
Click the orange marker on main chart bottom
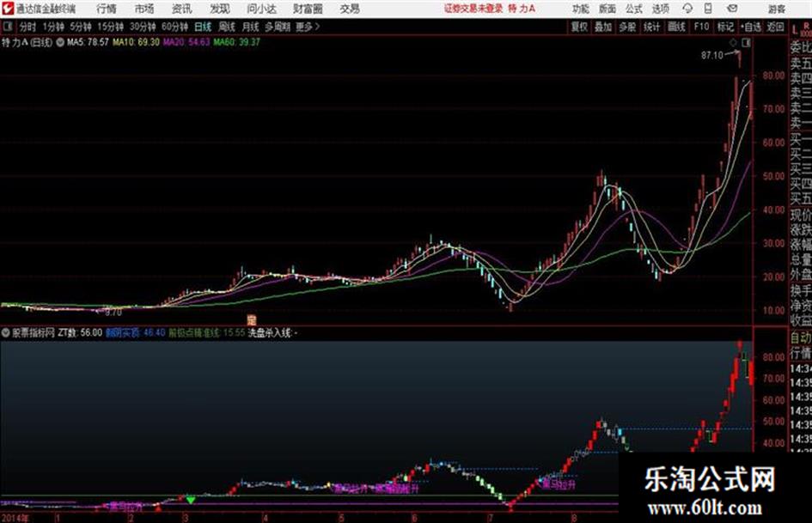[x=252, y=319]
